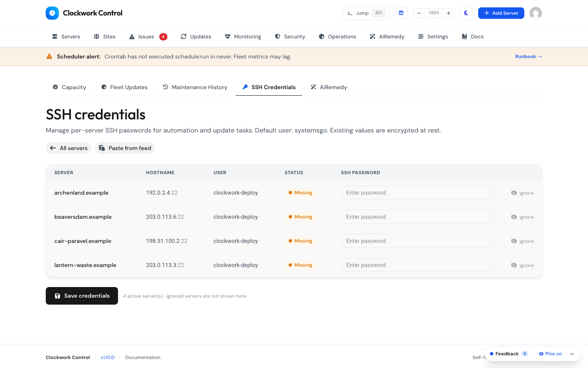The width and height of the screenshot is (588, 368).
Task: Ignore the lantern-waste.example server
Action: (522, 265)
